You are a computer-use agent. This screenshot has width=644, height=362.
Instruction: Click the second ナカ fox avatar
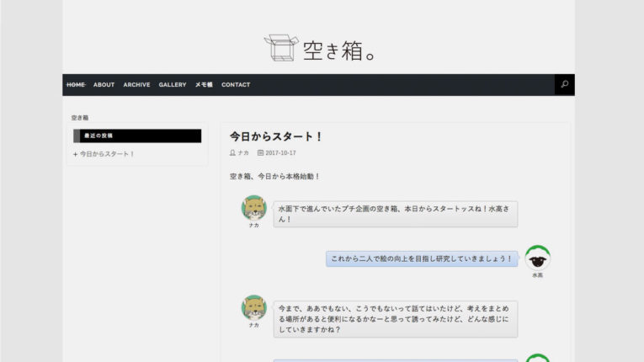(x=254, y=307)
